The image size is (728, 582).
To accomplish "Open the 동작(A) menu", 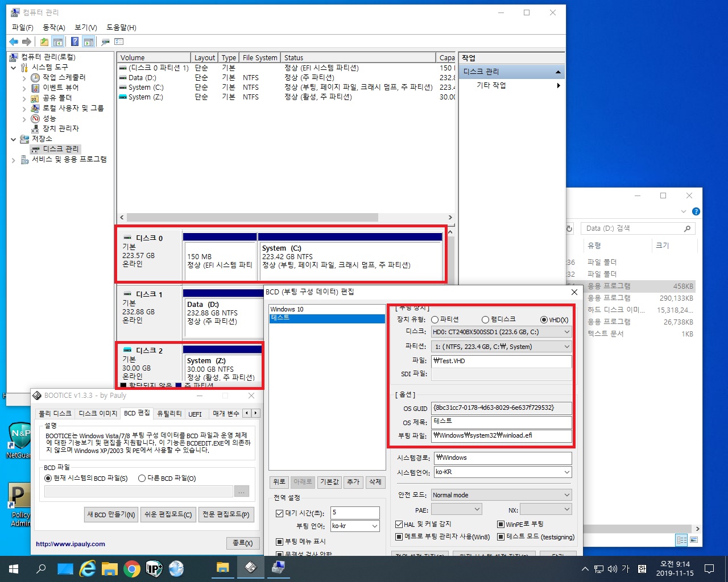I will pyautogui.click(x=54, y=27).
